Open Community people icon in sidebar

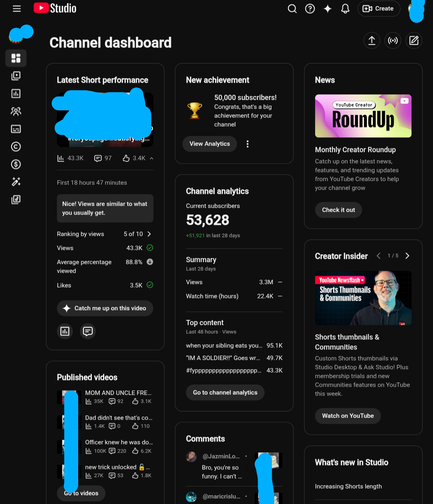[16, 111]
